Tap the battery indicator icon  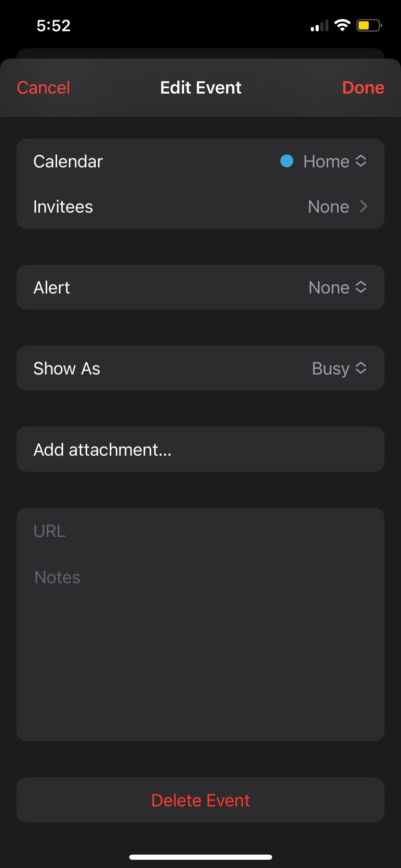[x=369, y=25]
